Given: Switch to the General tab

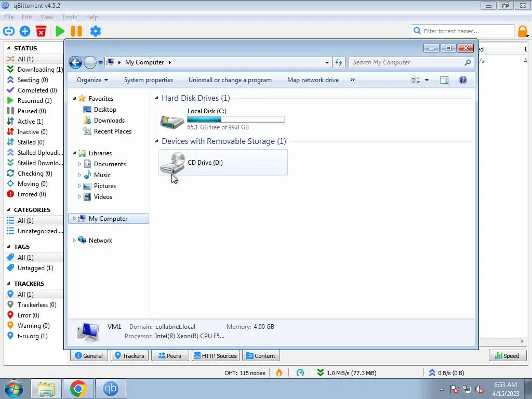Looking at the screenshot, I should click(89, 355).
